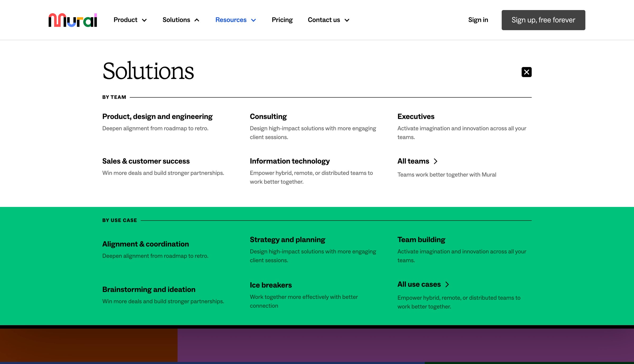The width and height of the screenshot is (634, 364).
Task: Click the arrow icon beside All use cases
Action: (447, 285)
